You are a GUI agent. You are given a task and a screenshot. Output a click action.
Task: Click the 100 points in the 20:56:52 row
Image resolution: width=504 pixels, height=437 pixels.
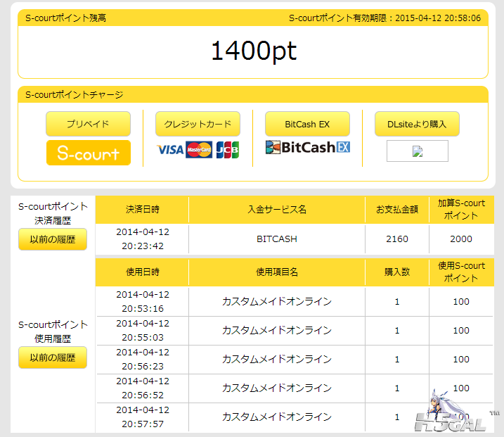coord(461,388)
